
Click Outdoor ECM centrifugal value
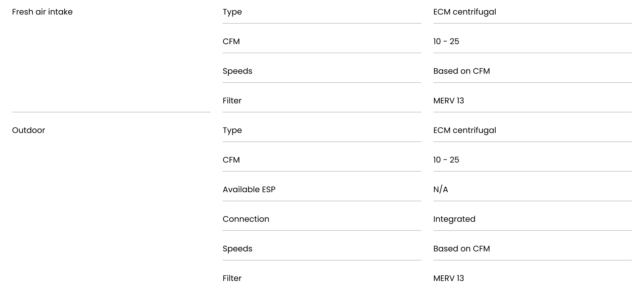464,130
